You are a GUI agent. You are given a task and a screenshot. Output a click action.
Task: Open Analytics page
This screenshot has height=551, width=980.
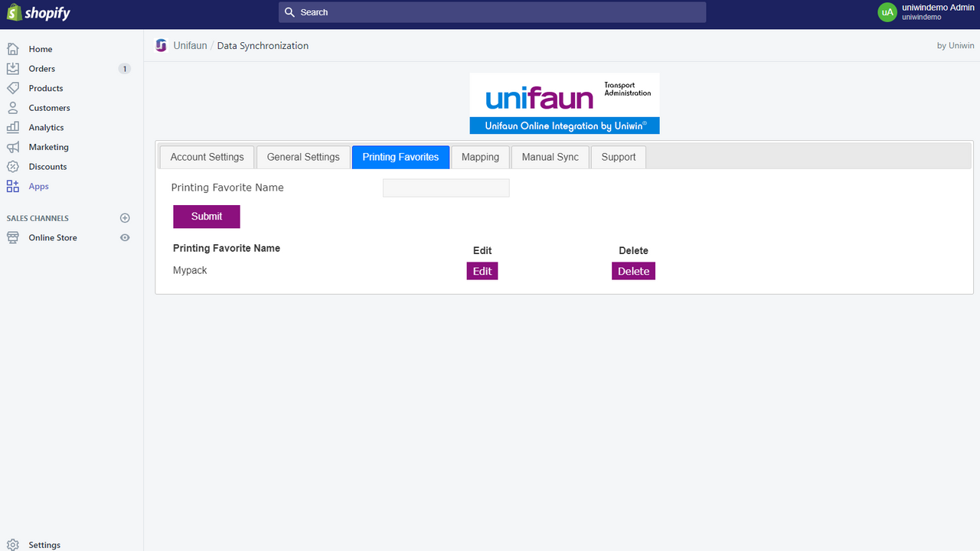[x=46, y=127]
